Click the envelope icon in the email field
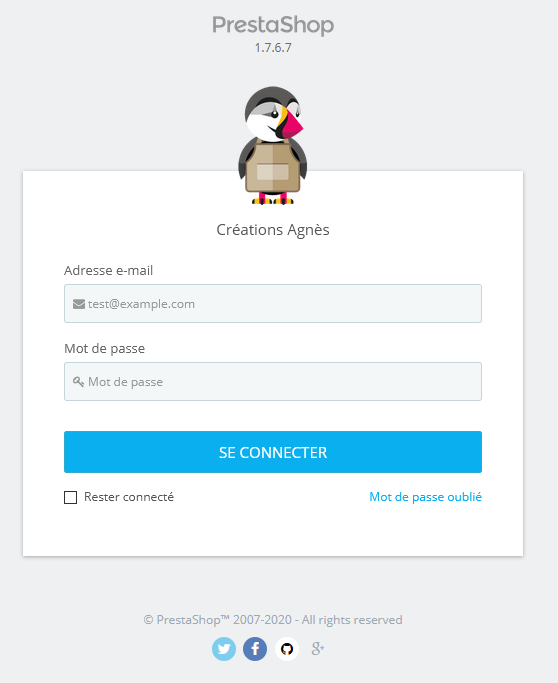Screen dimensions: 558x683 79,304
